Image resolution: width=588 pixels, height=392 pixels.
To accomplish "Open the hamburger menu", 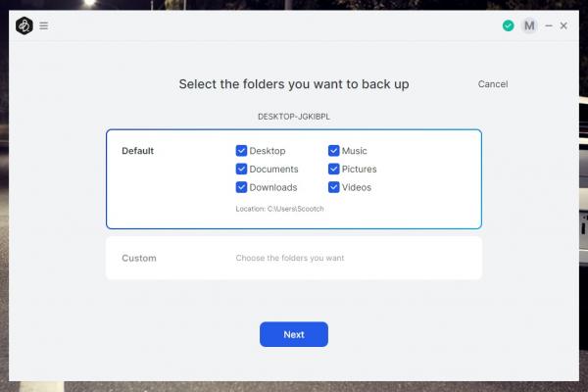I will coord(44,26).
